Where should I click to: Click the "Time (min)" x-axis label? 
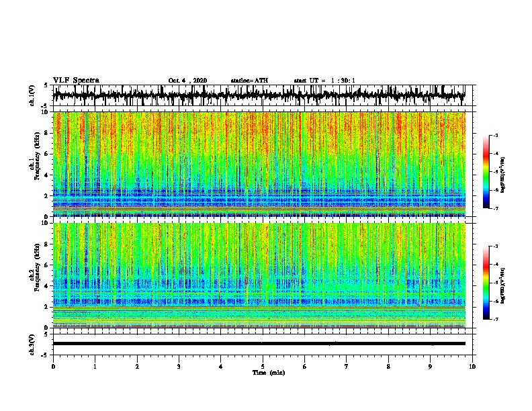click(269, 373)
